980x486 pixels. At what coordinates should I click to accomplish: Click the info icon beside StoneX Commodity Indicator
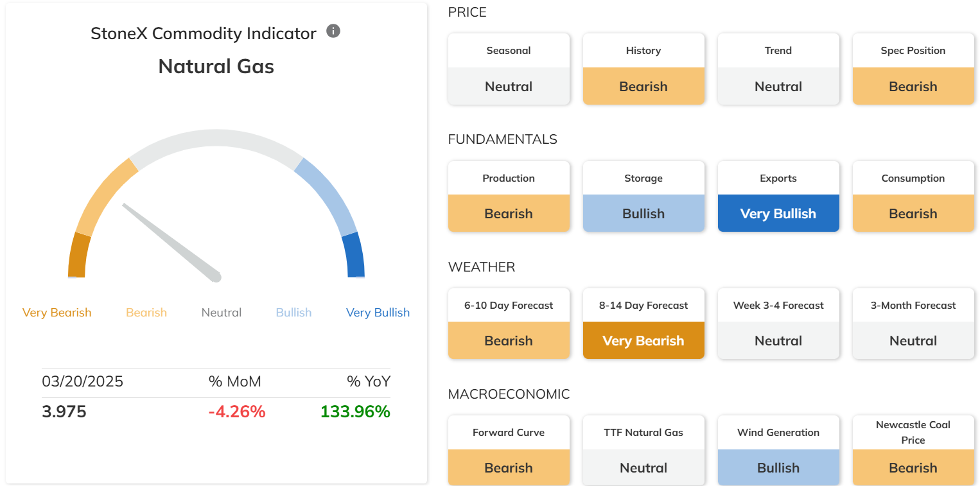[333, 31]
